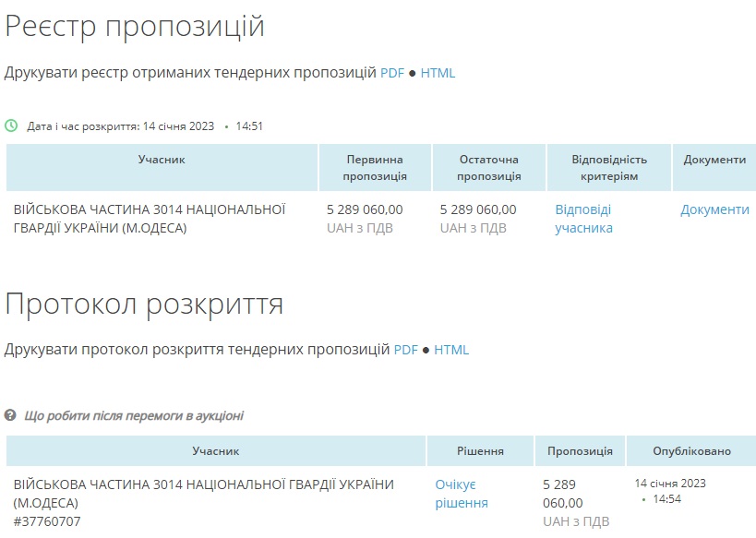
Task: Click the '14:51' disclosure time
Action: (249, 126)
